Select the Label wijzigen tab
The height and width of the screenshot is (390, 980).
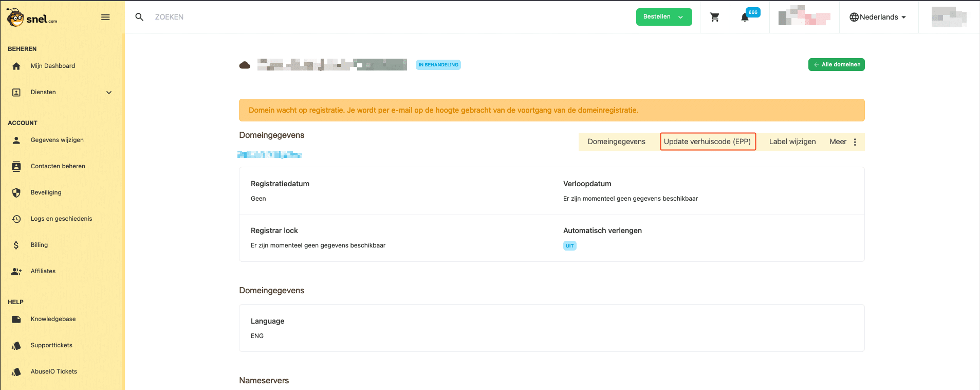792,142
